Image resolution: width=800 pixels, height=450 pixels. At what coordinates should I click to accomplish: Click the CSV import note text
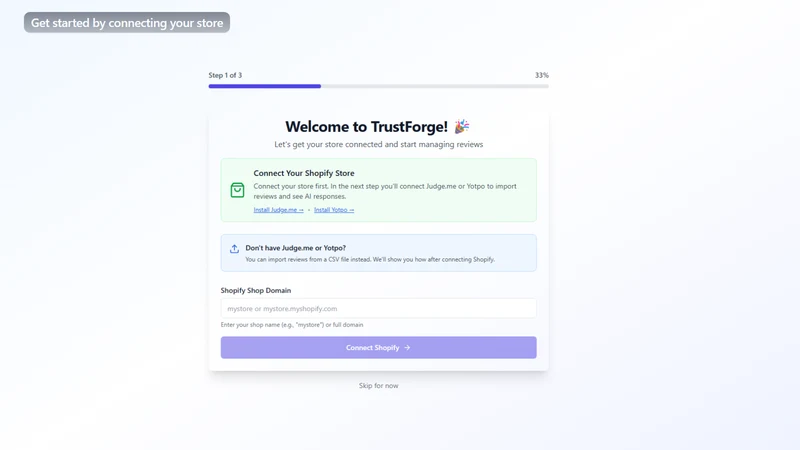coord(370,259)
